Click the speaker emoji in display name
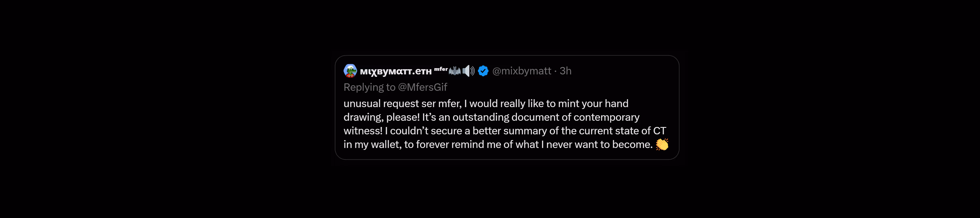 [468, 71]
